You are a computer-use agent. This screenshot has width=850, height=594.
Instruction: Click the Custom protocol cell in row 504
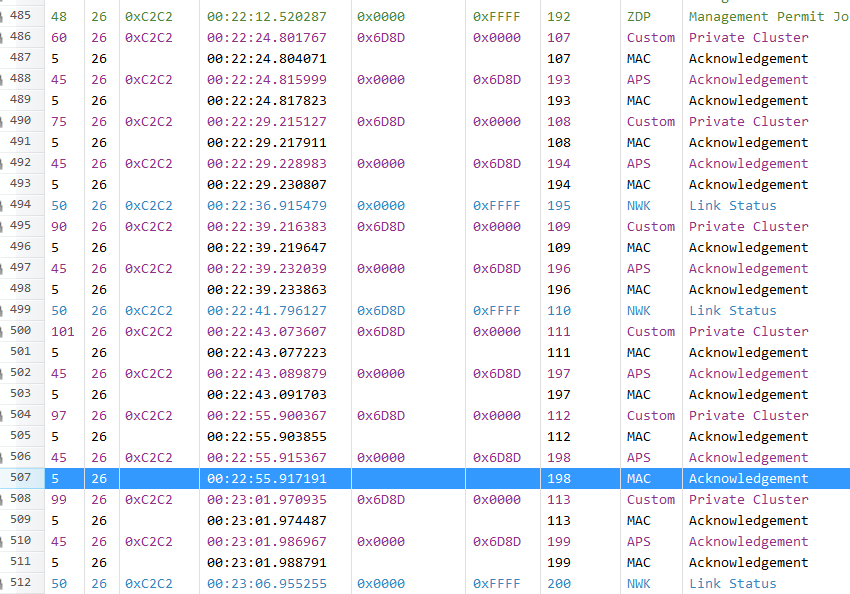(x=651, y=416)
